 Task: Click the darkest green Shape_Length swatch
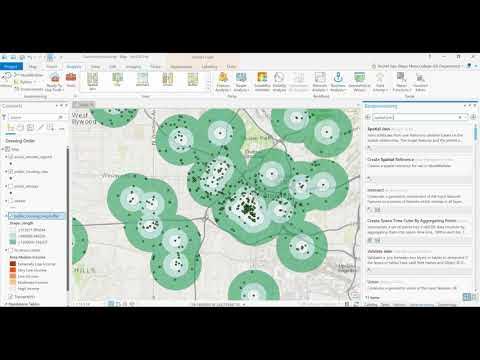coord(13,242)
